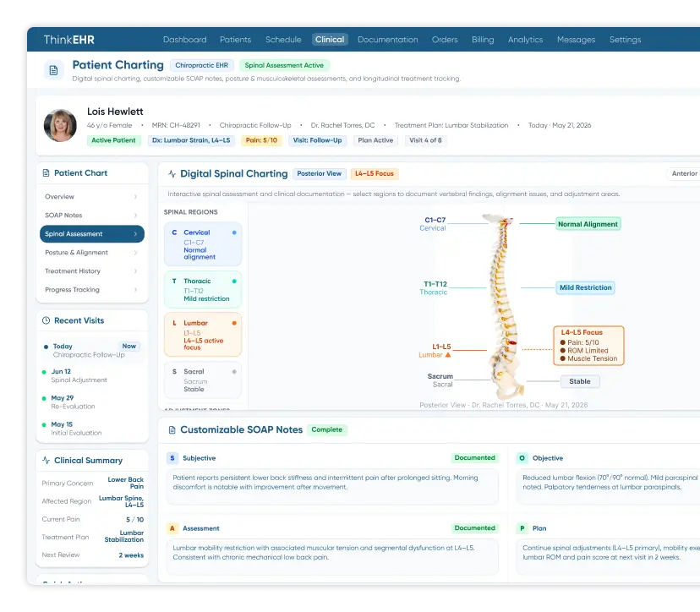Click the Patient Chart panel icon

46,172
